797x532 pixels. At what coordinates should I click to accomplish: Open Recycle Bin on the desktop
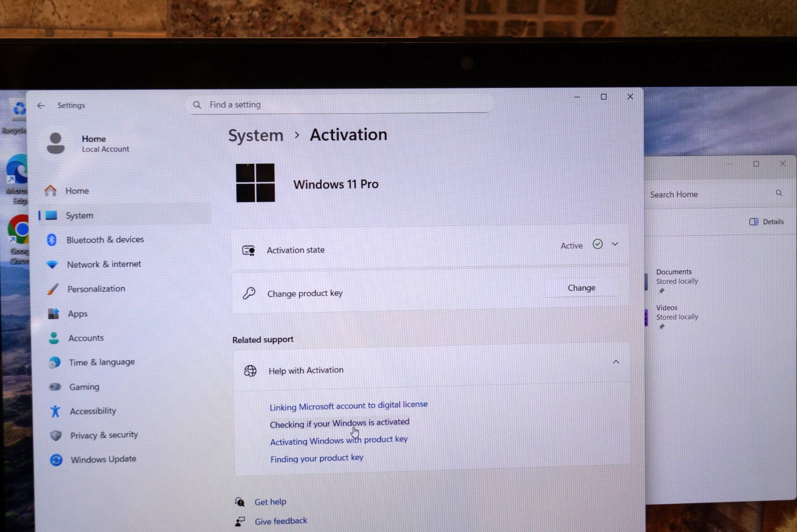pos(15,116)
